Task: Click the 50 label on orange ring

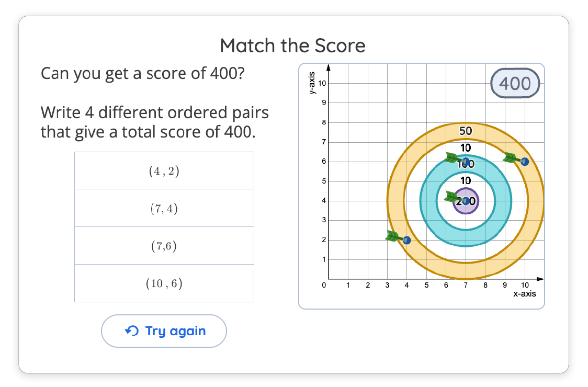Action: [x=466, y=131]
